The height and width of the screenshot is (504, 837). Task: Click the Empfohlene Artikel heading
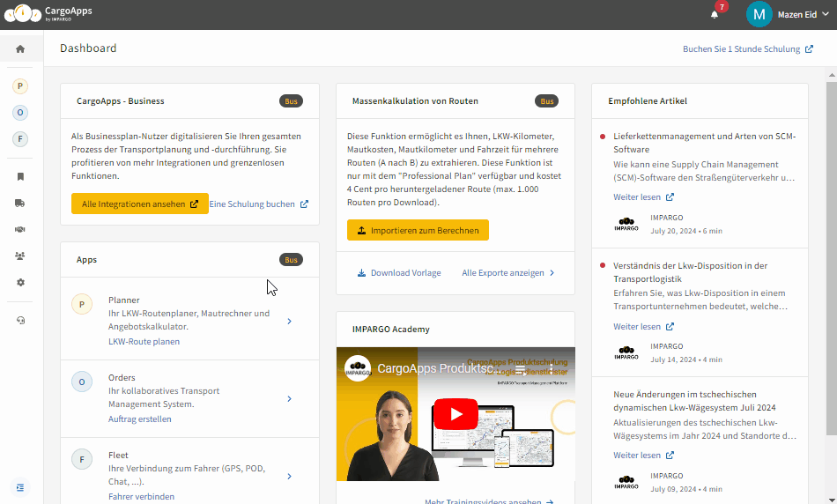648,101
